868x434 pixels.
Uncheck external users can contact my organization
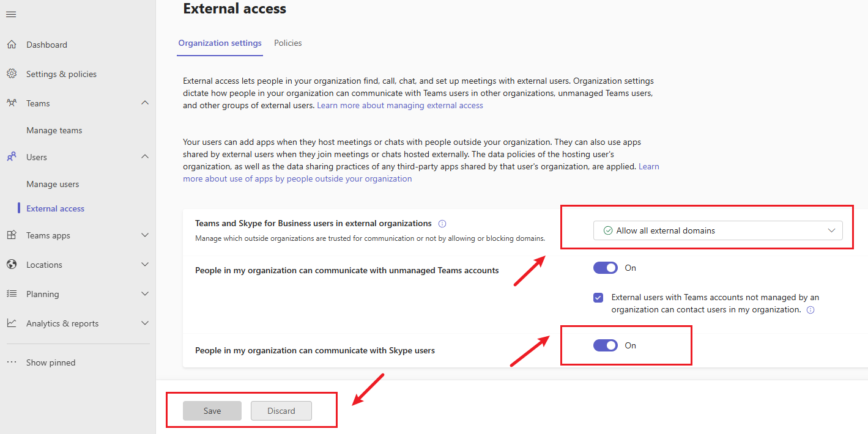coord(598,298)
